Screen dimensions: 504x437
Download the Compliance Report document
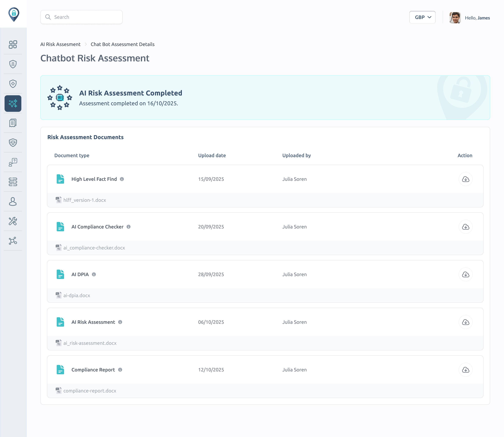click(x=465, y=370)
